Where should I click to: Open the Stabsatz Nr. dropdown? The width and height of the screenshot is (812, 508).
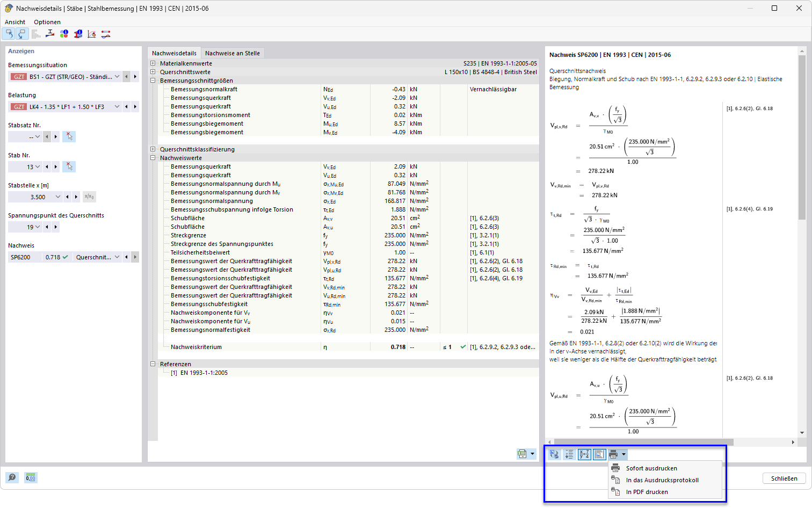(x=38, y=137)
